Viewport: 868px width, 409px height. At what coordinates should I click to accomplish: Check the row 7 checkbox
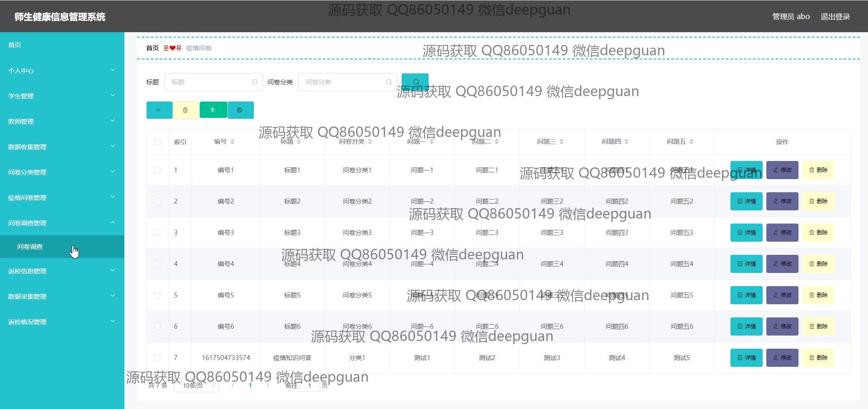click(157, 358)
